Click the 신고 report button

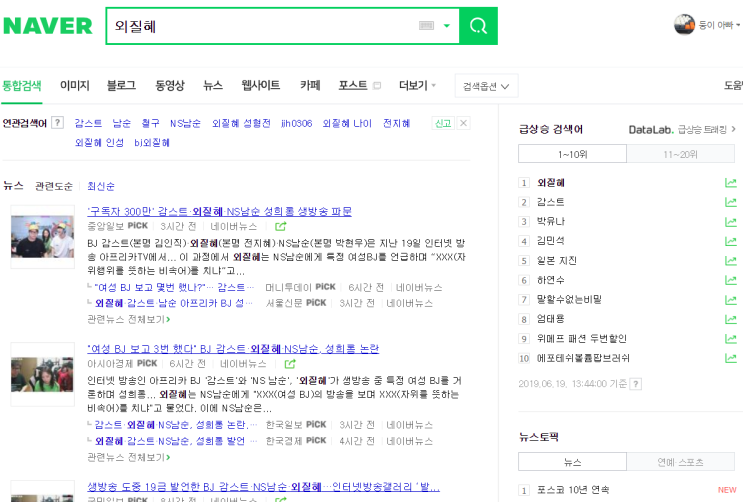coord(443,123)
